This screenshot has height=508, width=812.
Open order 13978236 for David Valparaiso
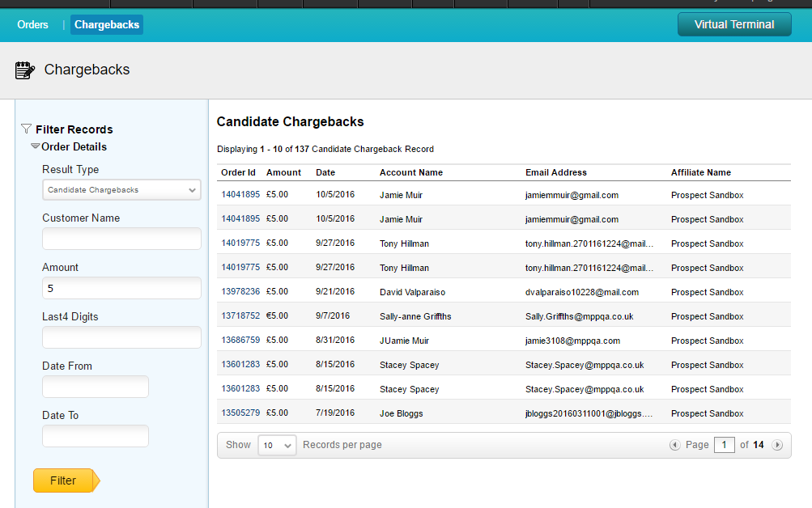pyautogui.click(x=240, y=292)
